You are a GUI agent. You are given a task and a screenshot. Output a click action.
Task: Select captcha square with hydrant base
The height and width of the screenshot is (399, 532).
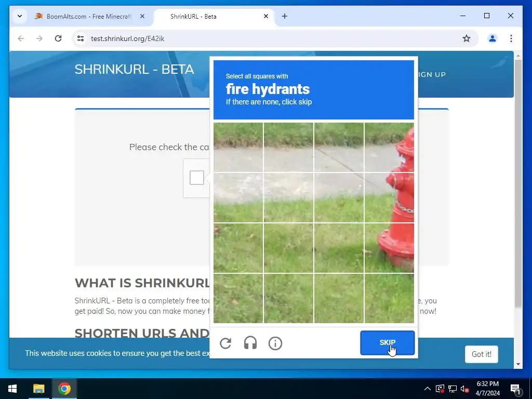coord(390,248)
